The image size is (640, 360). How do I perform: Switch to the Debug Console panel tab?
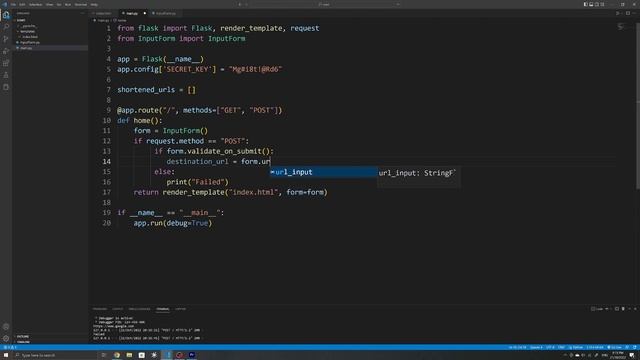pyautogui.click(x=140, y=309)
